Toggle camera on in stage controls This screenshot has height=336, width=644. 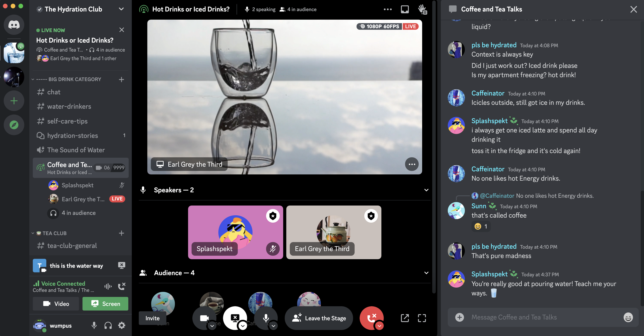(204, 318)
